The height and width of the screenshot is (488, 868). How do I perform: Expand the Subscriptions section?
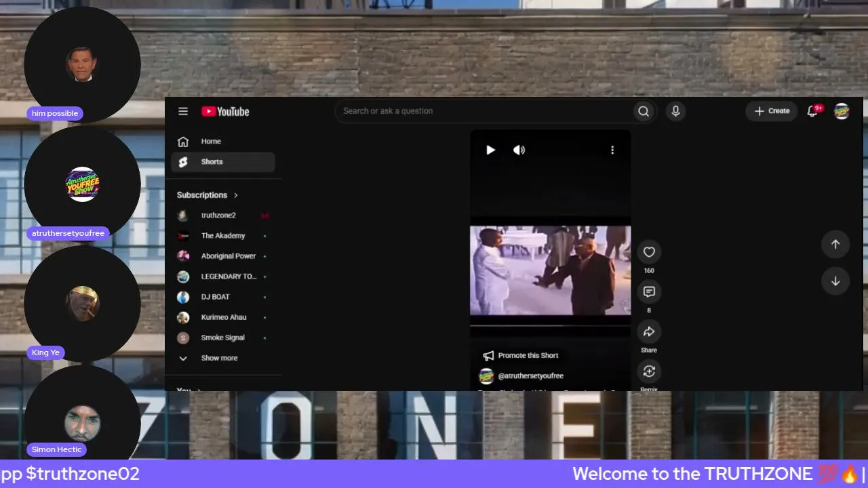click(x=208, y=195)
